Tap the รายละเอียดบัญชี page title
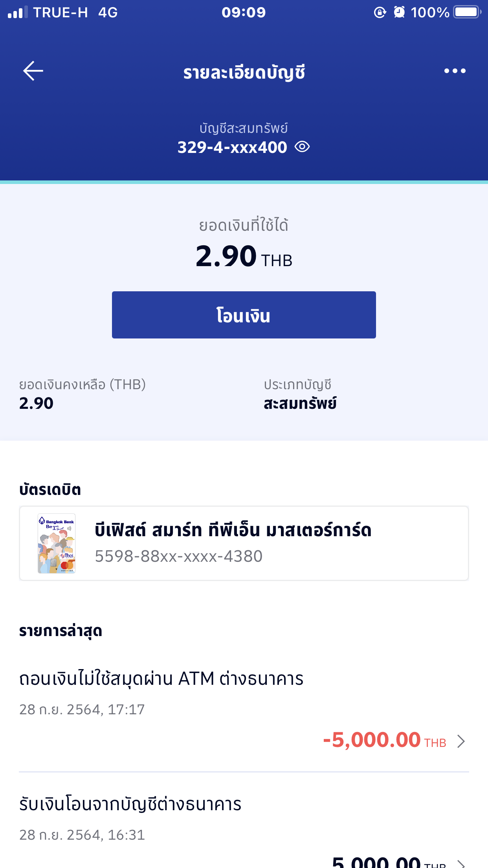 click(x=244, y=72)
